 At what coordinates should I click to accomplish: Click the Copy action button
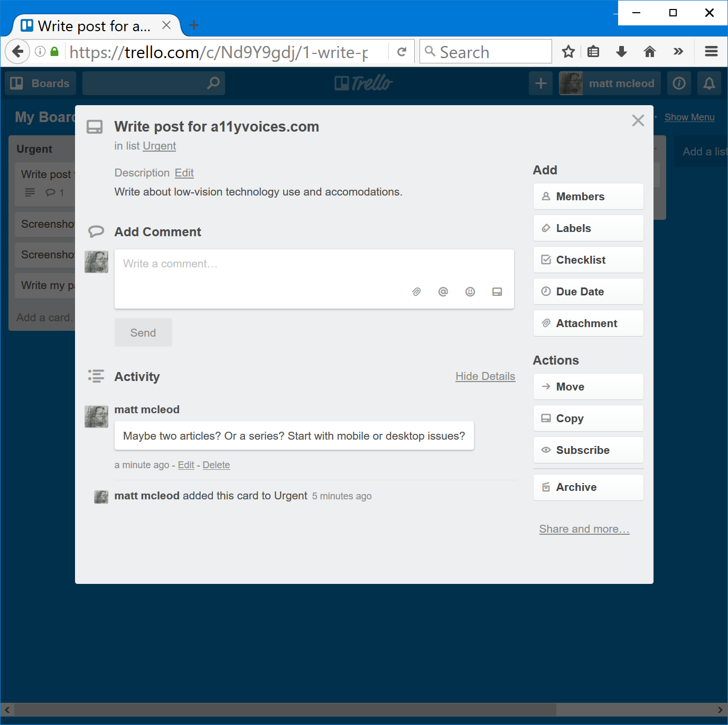(589, 418)
